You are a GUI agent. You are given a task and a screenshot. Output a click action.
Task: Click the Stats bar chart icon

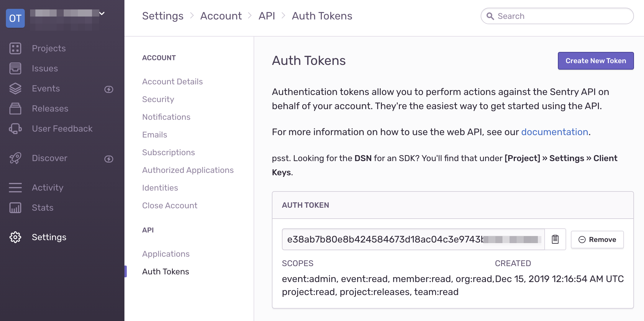coord(15,208)
